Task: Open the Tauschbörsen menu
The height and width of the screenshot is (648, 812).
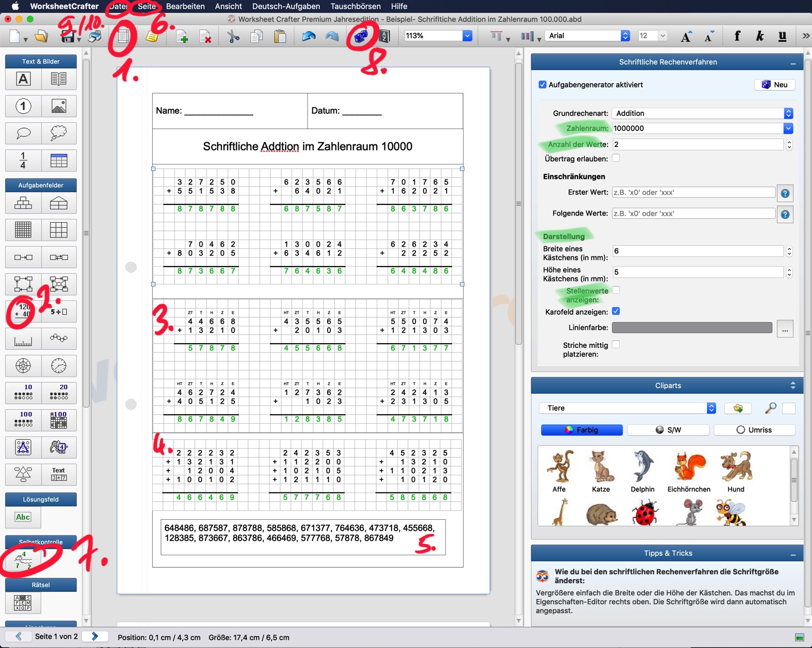Action: 355,6
